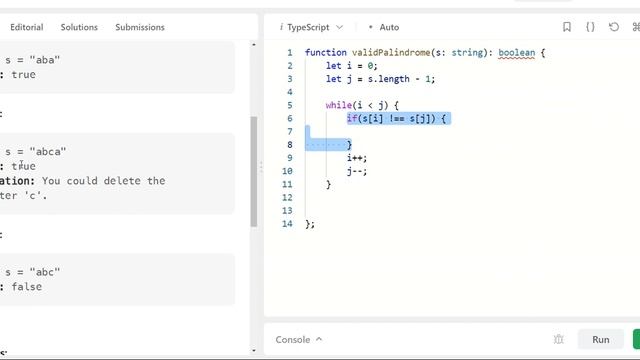640x360 pixels.
Task: Open the TypeScript language dropdown
Action: click(315, 27)
